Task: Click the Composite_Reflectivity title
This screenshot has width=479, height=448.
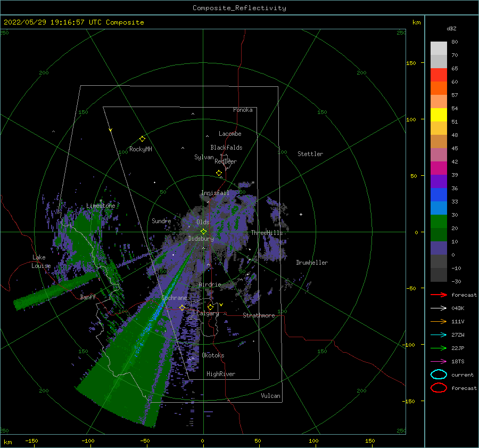Action: tap(240, 8)
